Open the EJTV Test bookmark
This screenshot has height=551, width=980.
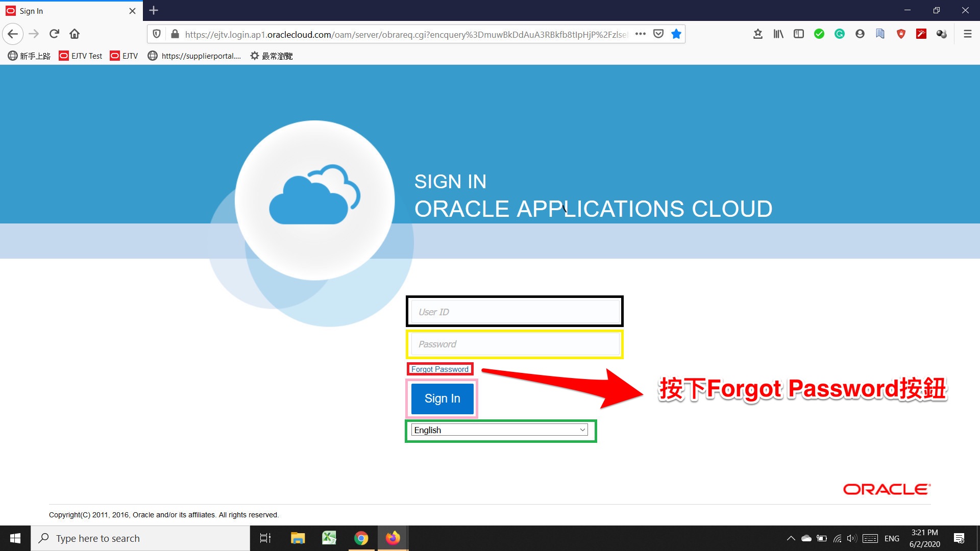click(81, 56)
